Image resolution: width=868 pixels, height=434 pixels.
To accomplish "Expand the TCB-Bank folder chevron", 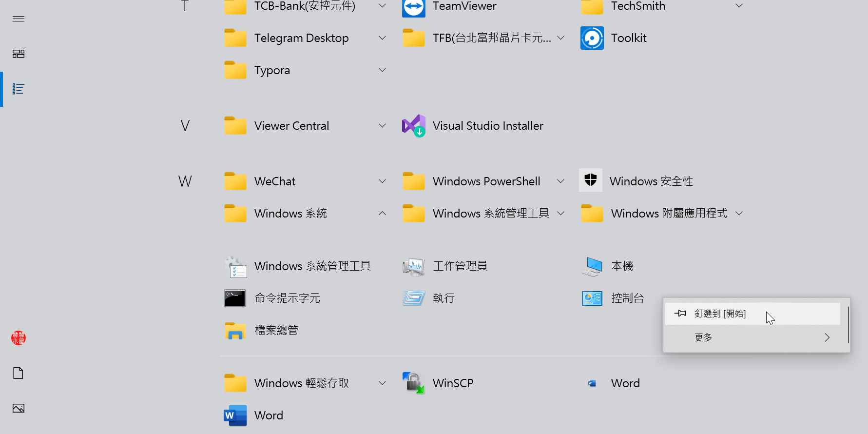I will tap(383, 6).
